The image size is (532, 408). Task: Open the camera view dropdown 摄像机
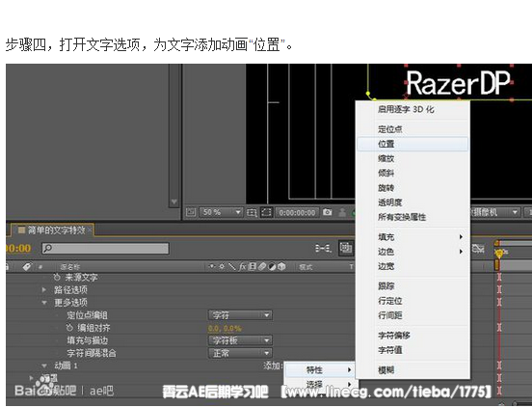[495, 212]
